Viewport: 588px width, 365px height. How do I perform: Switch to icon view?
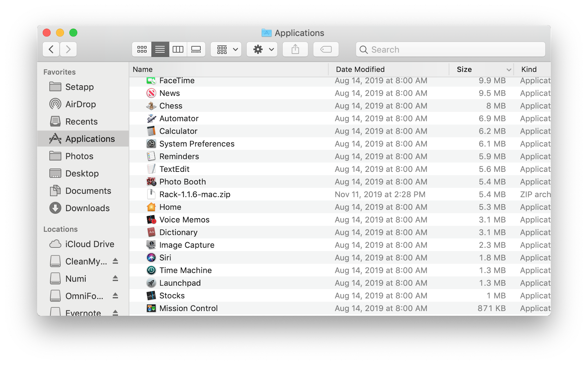coord(142,49)
